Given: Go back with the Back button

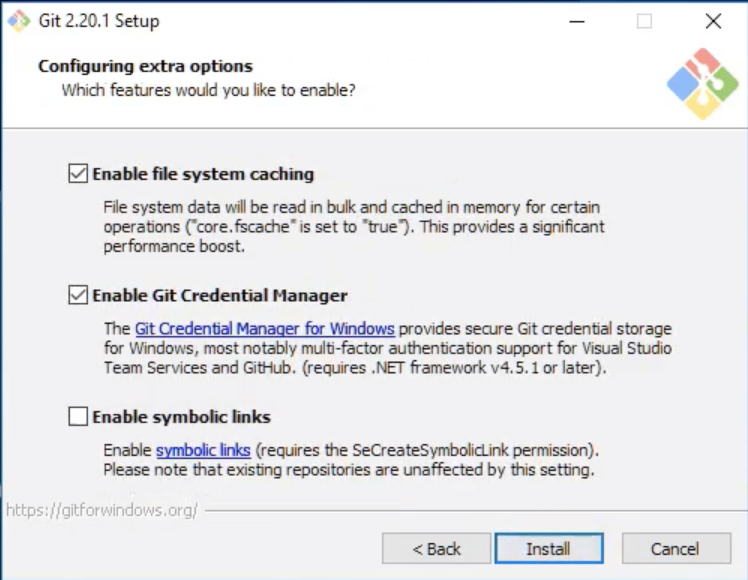Looking at the screenshot, I should [x=436, y=549].
